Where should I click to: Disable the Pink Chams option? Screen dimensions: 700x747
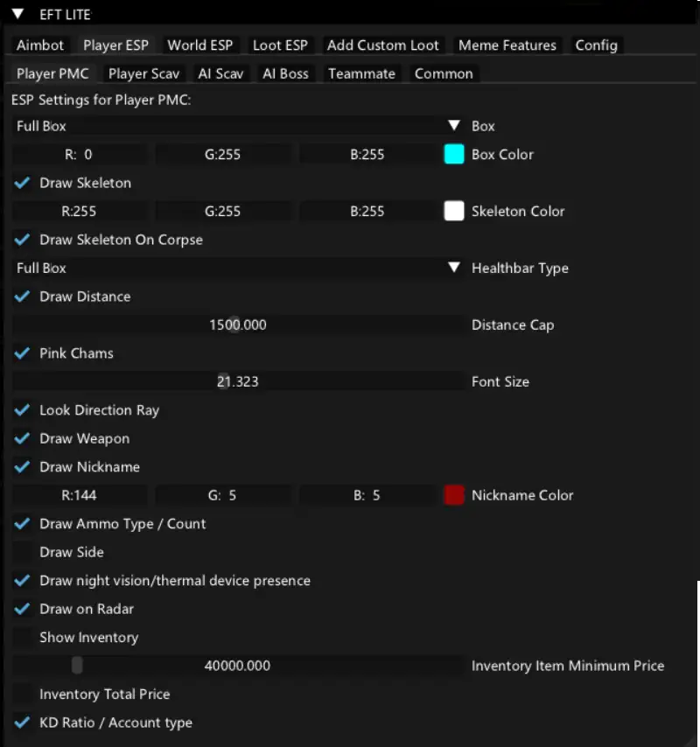click(x=23, y=353)
